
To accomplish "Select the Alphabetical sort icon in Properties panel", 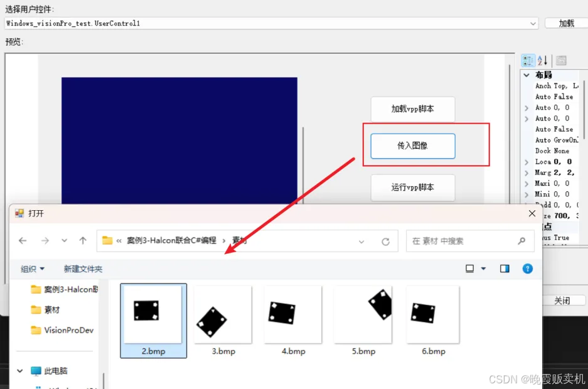I will point(541,60).
